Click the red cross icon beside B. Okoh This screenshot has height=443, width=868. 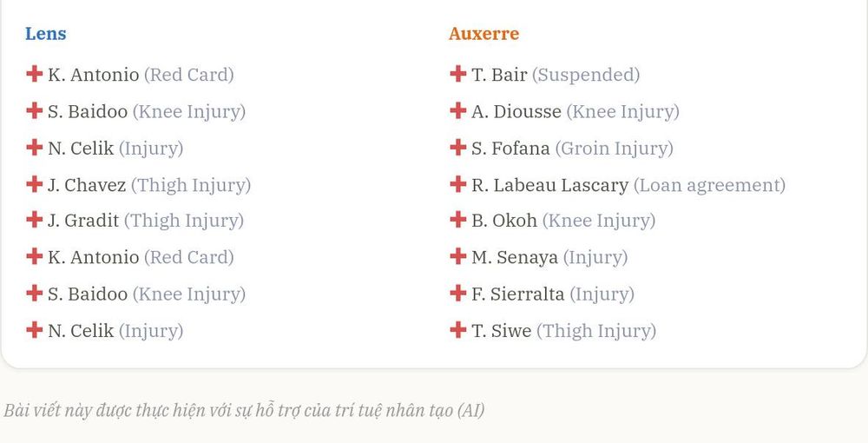(457, 219)
